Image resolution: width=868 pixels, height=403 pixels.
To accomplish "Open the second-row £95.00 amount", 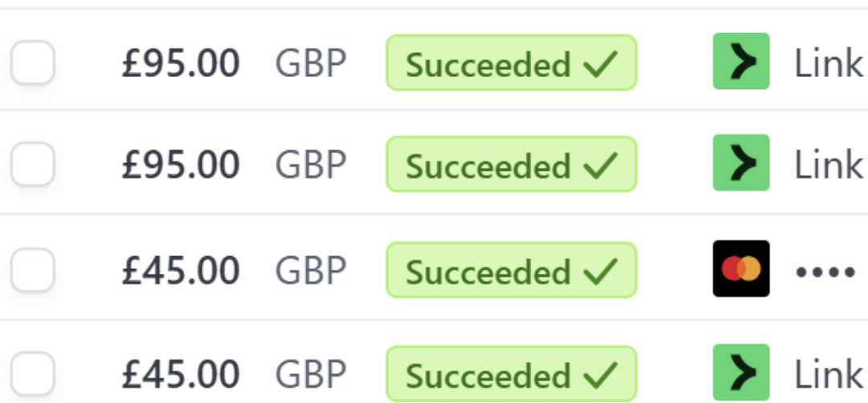I will click(x=181, y=165).
